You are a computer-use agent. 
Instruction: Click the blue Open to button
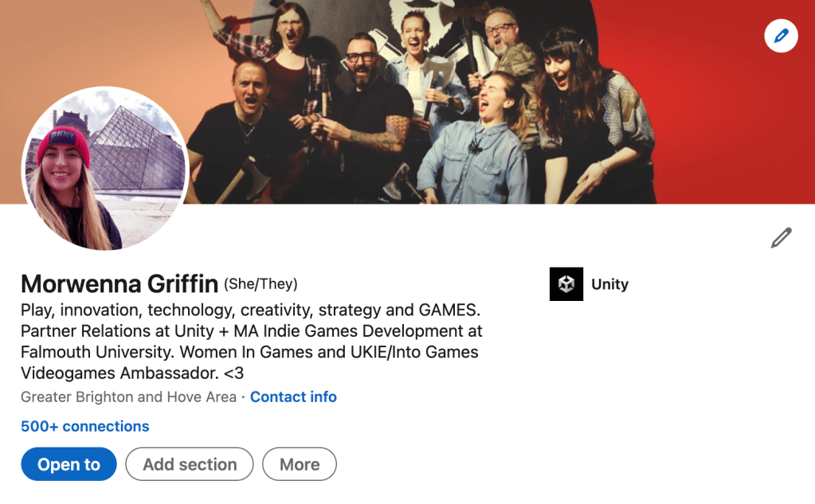coord(69,464)
